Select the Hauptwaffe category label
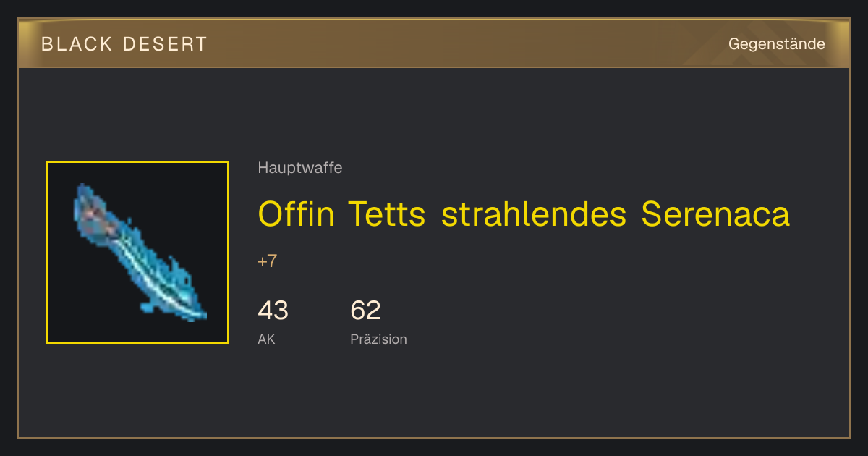Viewport: 868px width, 456px height. tap(300, 168)
